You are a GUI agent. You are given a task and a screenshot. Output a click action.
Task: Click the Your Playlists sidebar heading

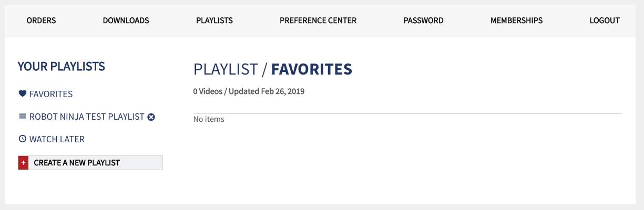tap(62, 66)
